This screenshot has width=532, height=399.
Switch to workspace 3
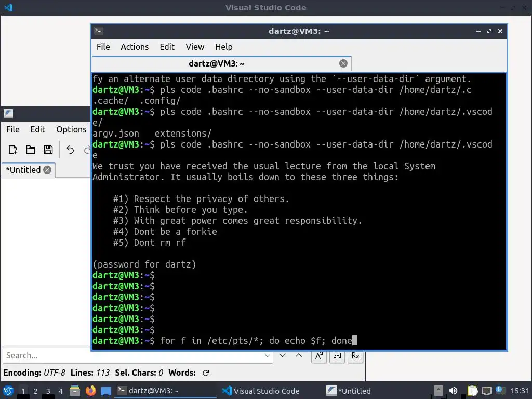click(48, 391)
